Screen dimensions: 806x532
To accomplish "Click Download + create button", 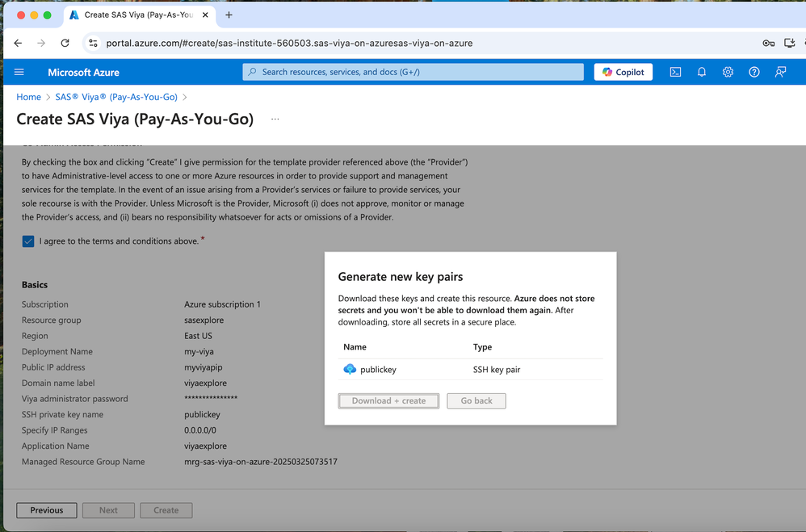I will tap(388, 401).
